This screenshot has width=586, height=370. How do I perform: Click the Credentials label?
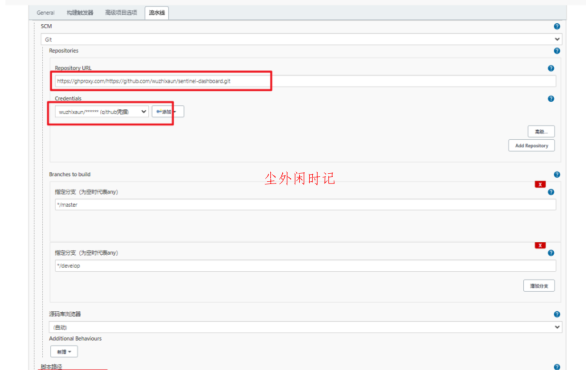(68, 98)
